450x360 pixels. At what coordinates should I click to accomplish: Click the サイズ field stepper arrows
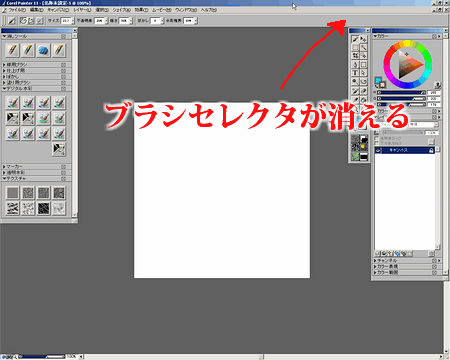(x=73, y=21)
